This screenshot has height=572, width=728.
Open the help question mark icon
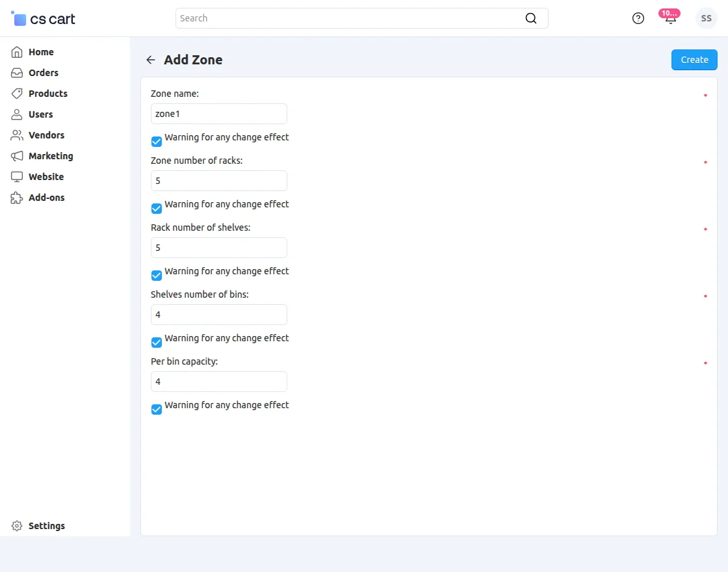[638, 18]
